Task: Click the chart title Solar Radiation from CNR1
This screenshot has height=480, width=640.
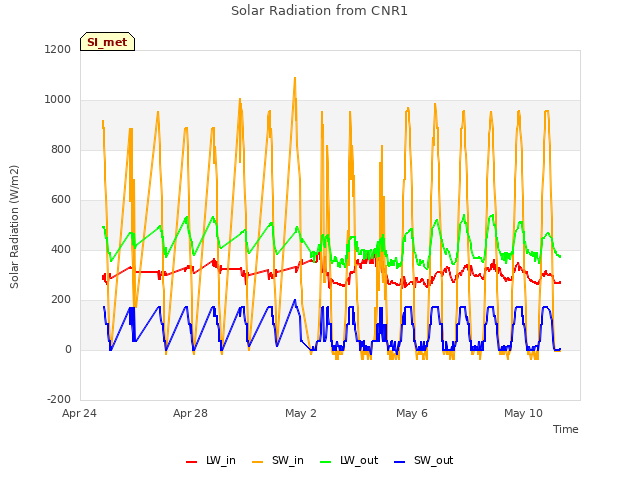Action: click(319, 11)
